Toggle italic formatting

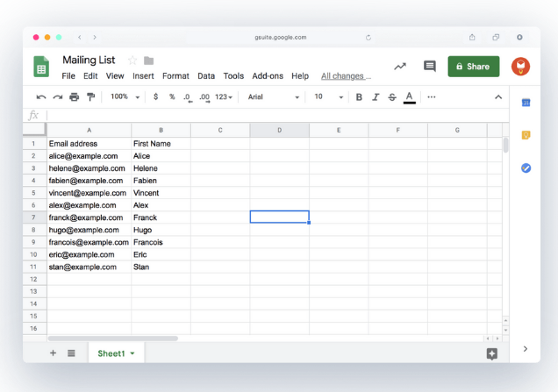[376, 97]
